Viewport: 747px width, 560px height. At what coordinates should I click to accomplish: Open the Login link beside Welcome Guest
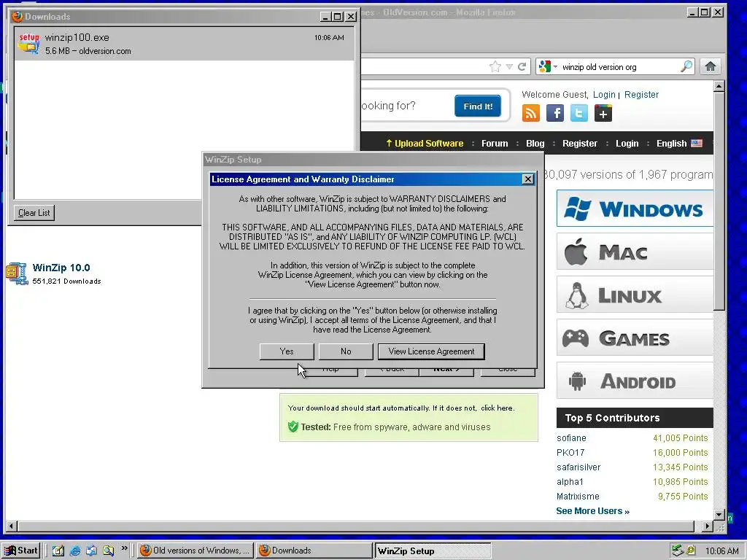(x=604, y=94)
